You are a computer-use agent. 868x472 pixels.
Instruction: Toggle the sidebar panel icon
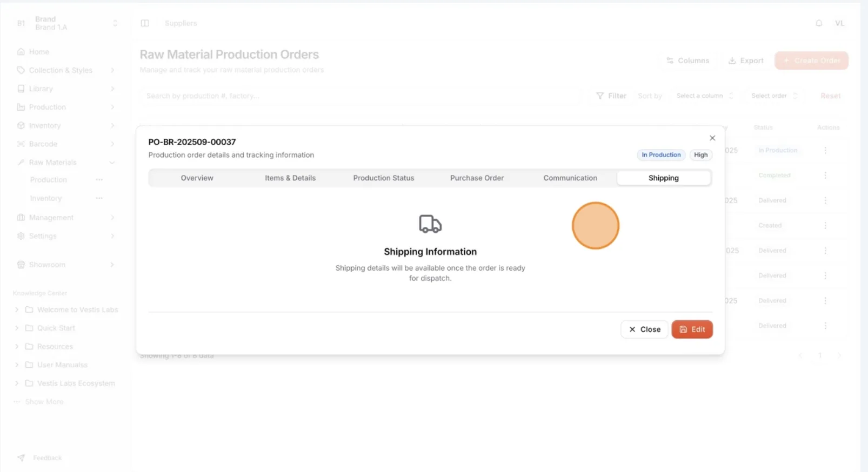145,23
